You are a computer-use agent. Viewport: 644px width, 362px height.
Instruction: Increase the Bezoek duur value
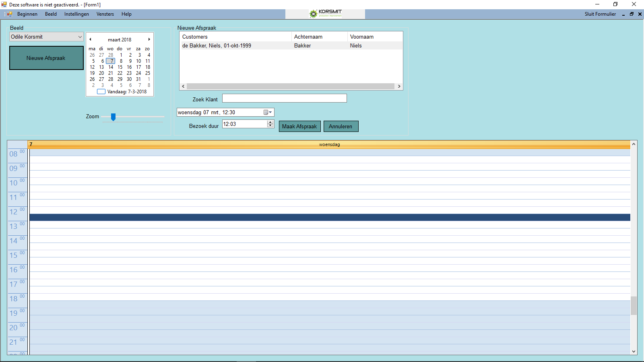point(270,122)
